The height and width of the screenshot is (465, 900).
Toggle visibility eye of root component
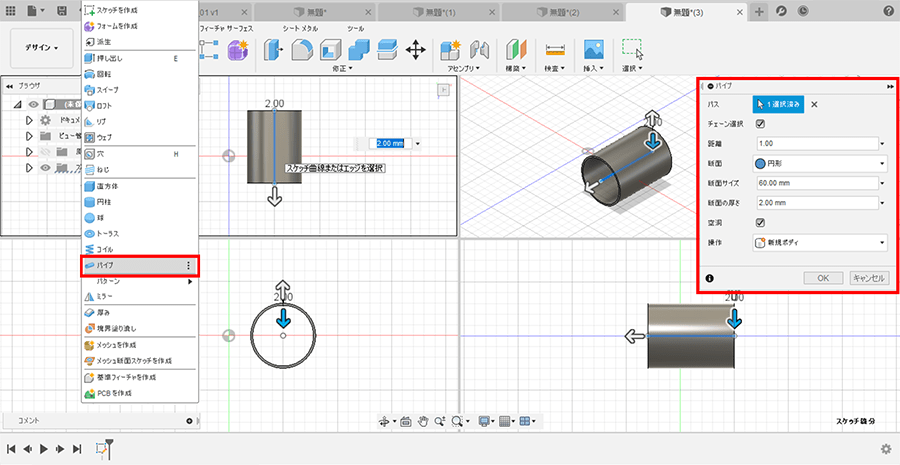34,104
